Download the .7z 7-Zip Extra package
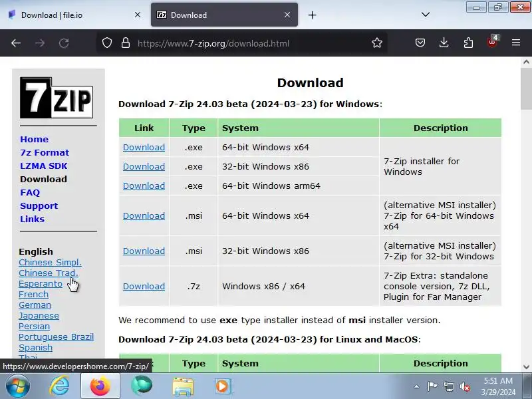Screen dimensions: 532x399 (x=144, y=287)
